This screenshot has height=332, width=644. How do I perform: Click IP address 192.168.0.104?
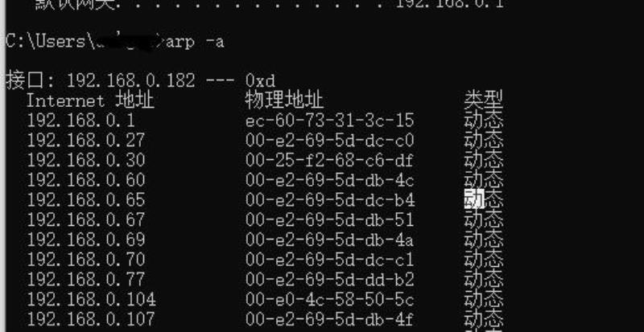coord(91,300)
